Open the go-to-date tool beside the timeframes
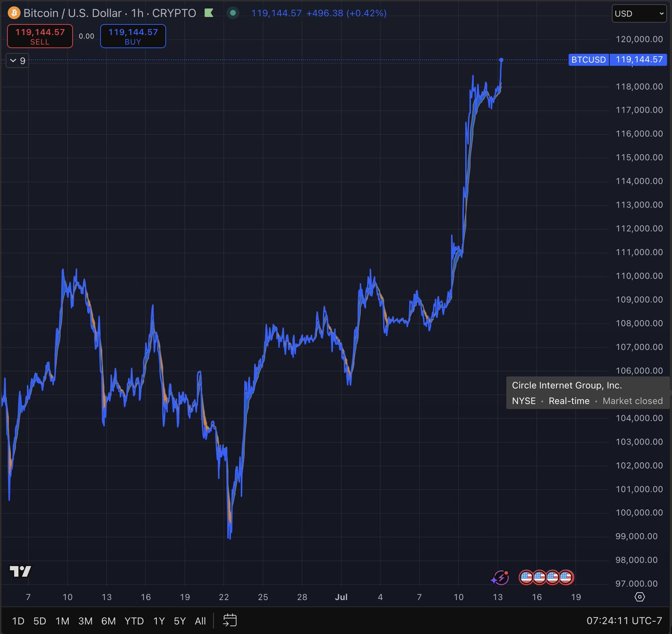The image size is (672, 634). 230,621
